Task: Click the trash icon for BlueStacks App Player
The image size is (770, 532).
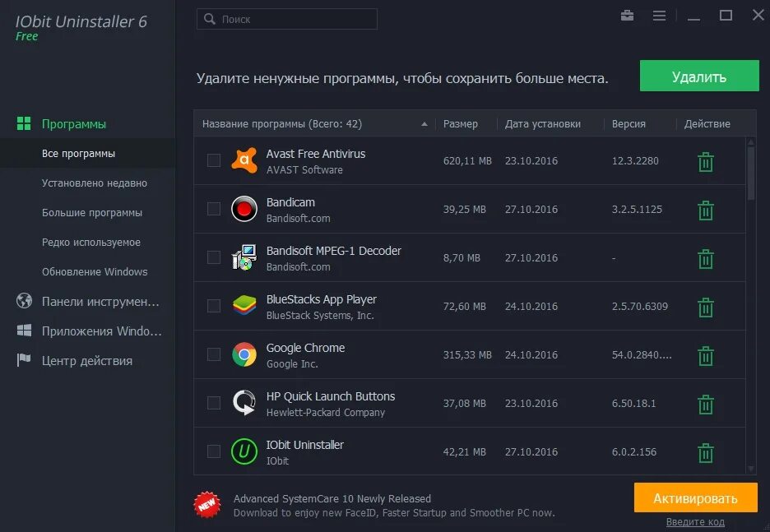Action: click(706, 308)
